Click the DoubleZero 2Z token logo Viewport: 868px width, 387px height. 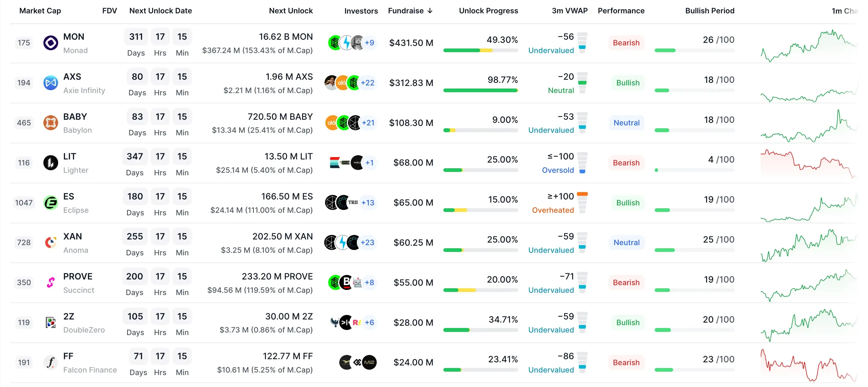click(50, 322)
